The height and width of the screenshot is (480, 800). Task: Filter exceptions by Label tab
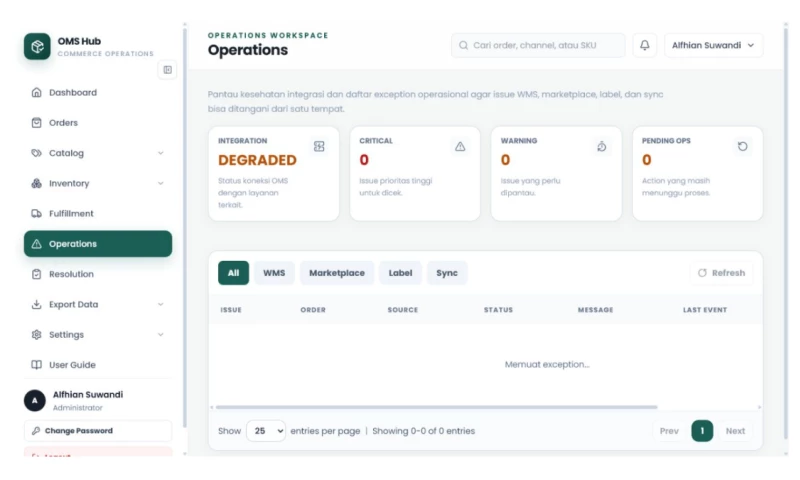(x=401, y=273)
